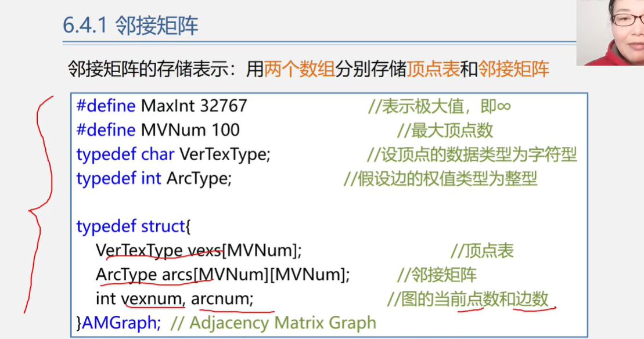Click the comment '// Adjacency Matrix Graph'

click(273, 323)
